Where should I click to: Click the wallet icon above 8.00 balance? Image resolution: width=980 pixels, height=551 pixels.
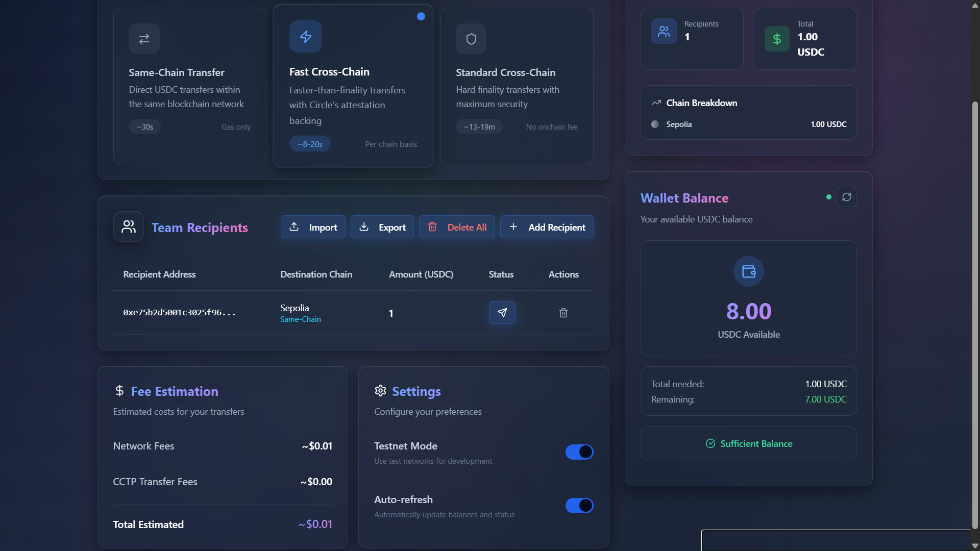pos(748,271)
